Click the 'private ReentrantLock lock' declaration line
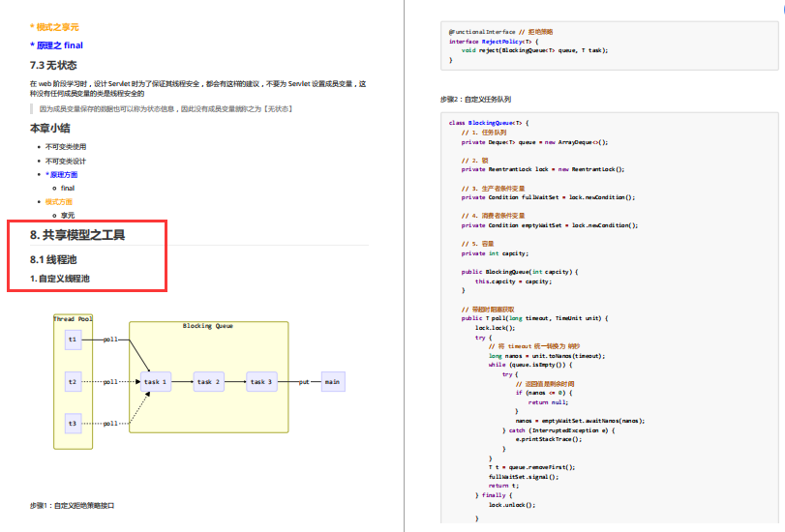 coord(543,169)
